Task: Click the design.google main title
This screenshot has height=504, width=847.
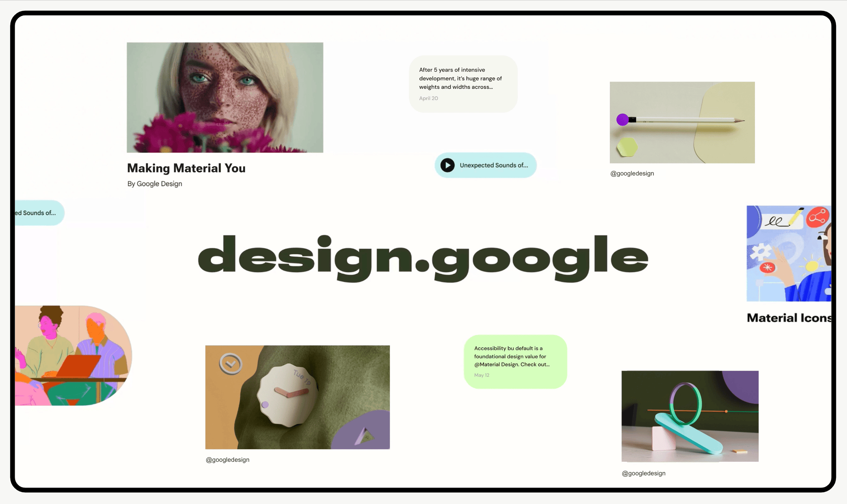Action: pyautogui.click(x=423, y=258)
